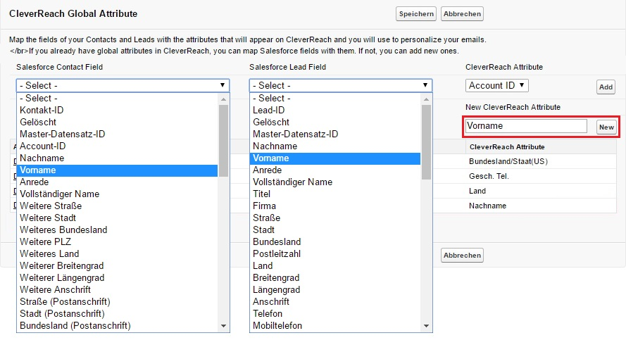Select Breitengrad in the lead field list
The height and width of the screenshot is (364, 626).
coord(335,278)
